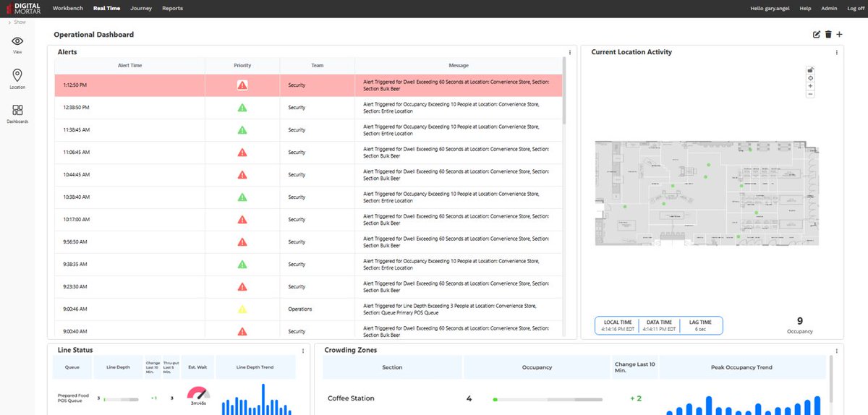Open Line Status panel three-dot menu
868x415 pixels.
click(x=303, y=351)
